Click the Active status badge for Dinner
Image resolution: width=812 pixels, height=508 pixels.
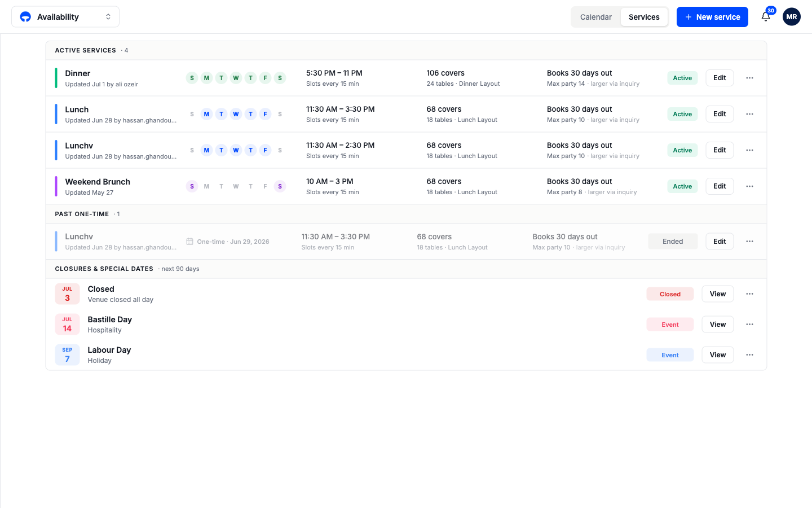[x=682, y=78]
